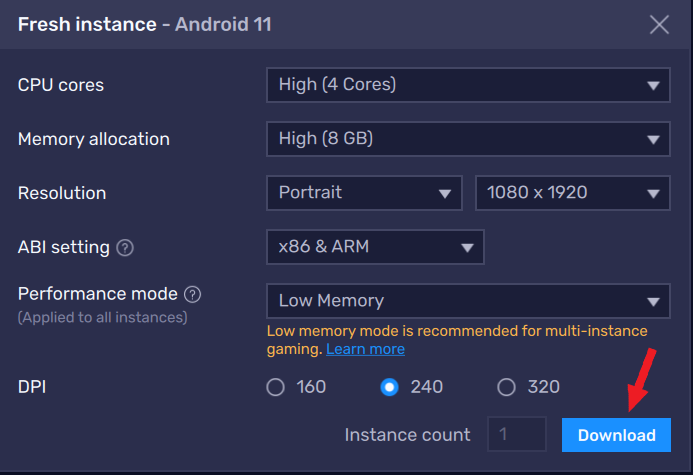
Task: Close the Fresh instance dialog
Action: pos(659,24)
